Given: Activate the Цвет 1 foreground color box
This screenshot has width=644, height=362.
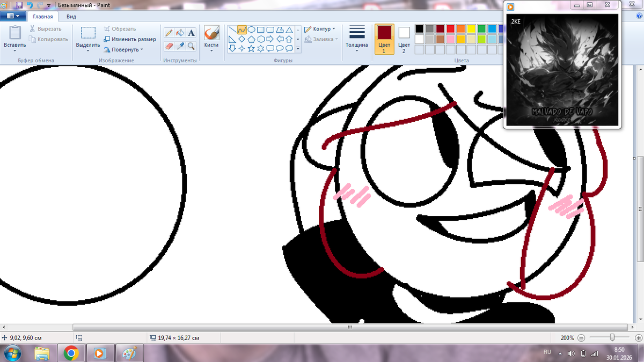Looking at the screenshot, I should [x=384, y=39].
